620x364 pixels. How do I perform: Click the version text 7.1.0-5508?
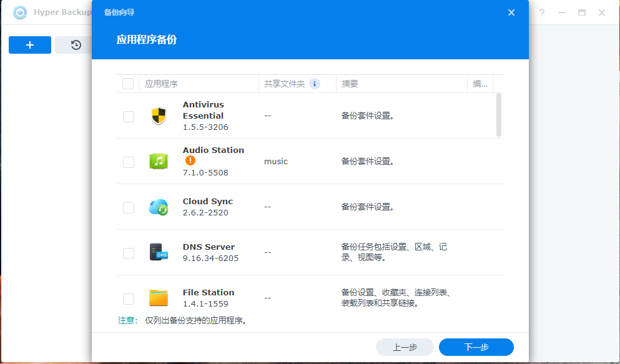[205, 173]
